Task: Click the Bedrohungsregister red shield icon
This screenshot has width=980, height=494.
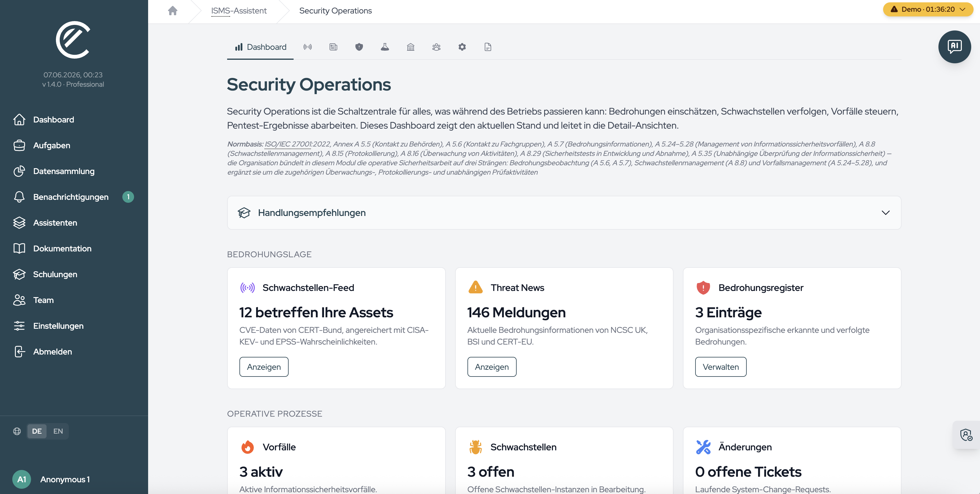Action: pyautogui.click(x=703, y=287)
